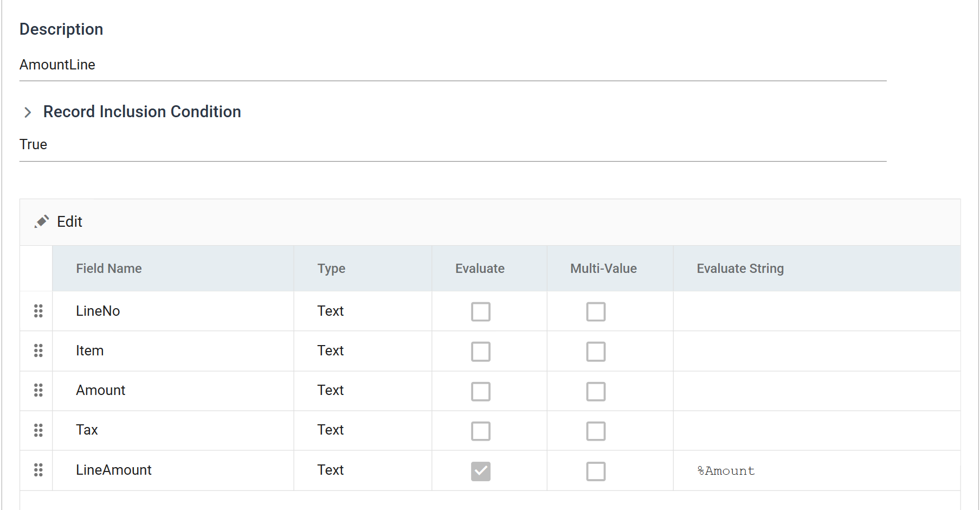Toggle Evaluate checkbox for Amount
The image size is (980, 510).
click(481, 391)
